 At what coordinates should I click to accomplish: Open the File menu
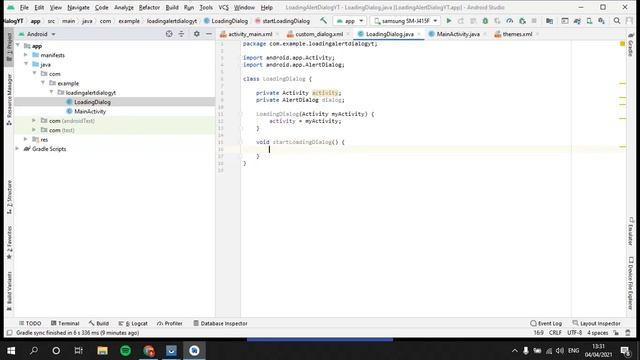tap(24, 7)
